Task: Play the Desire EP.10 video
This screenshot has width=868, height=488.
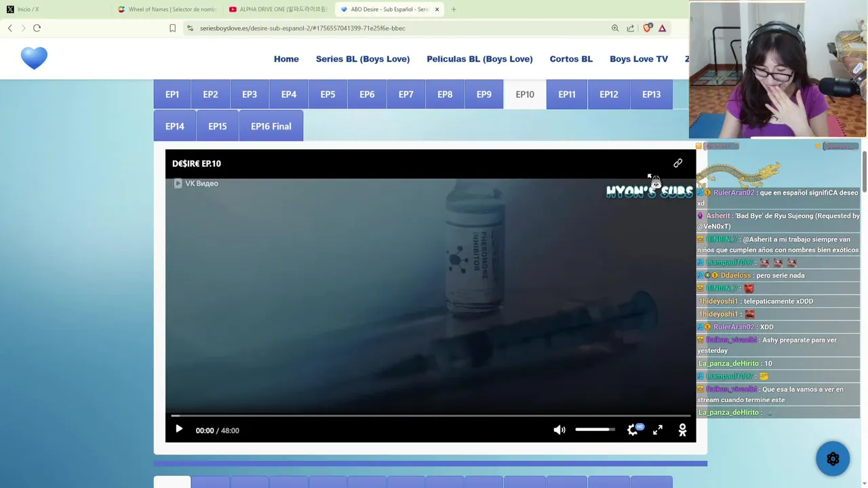Action: coord(179,430)
